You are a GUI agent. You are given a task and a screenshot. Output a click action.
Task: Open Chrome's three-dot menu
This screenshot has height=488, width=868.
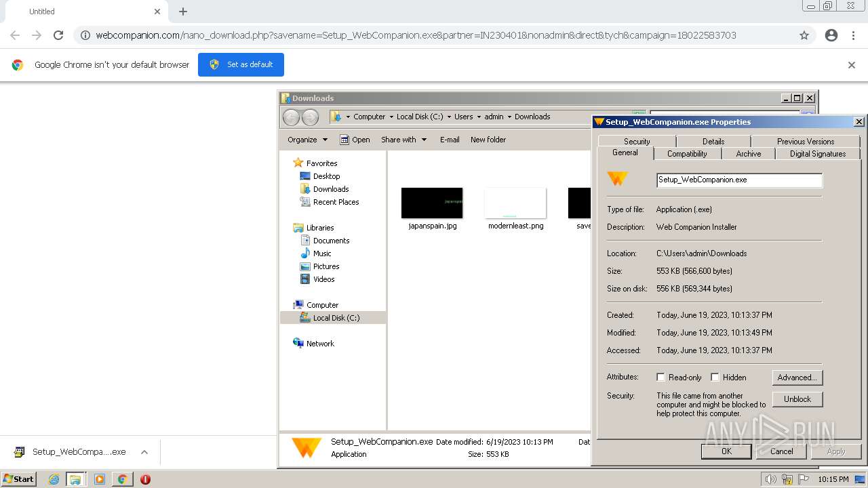pyautogui.click(x=853, y=35)
